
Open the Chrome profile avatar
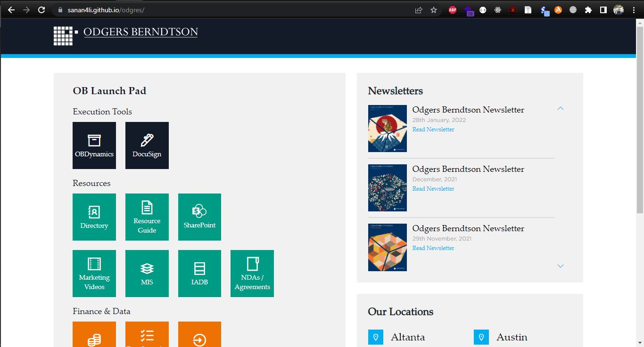pos(619,10)
